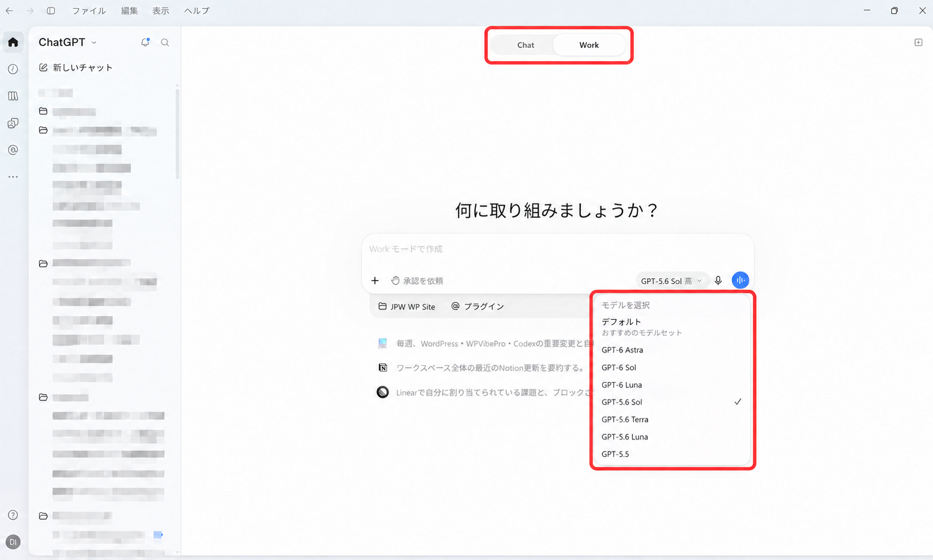The height and width of the screenshot is (560, 933).
Task: Select the Work mode toggle
Action: (x=589, y=45)
